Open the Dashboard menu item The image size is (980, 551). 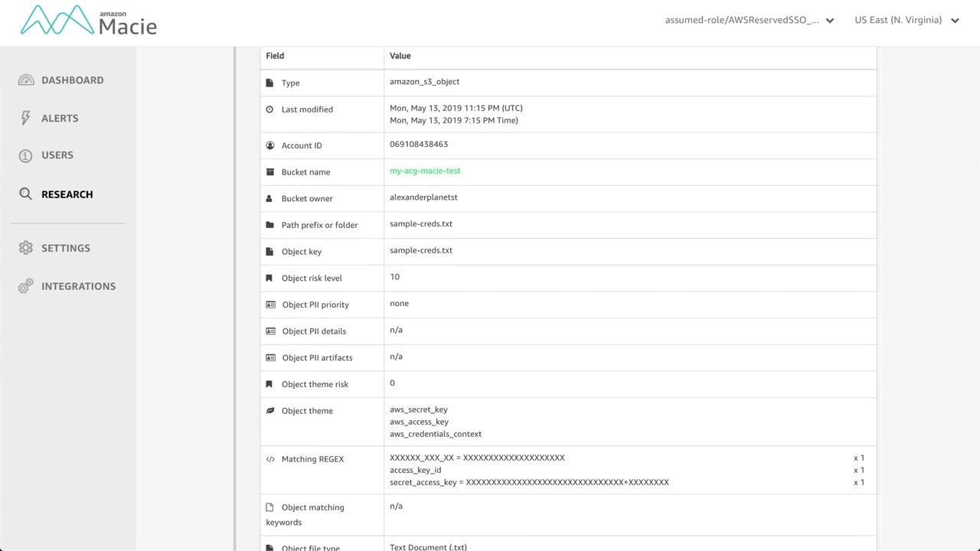point(72,80)
